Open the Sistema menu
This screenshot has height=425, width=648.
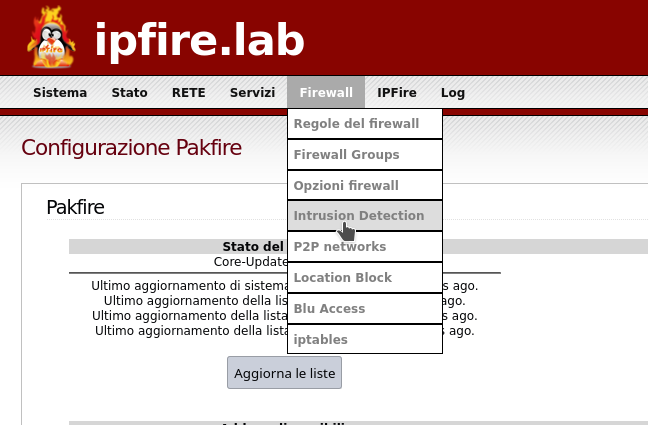tap(60, 93)
